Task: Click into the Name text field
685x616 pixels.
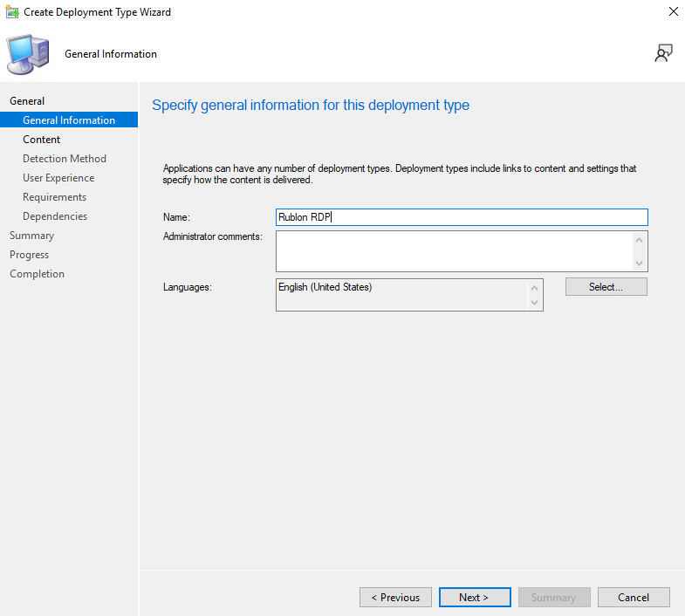Action: [462, 217]
